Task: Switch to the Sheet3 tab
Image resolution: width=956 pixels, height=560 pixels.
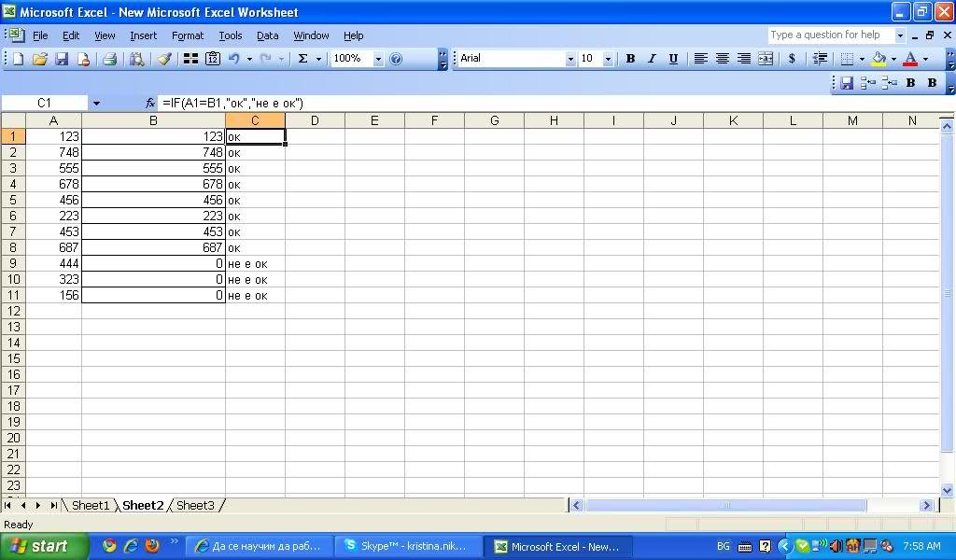Action: (x=195, y=505)
